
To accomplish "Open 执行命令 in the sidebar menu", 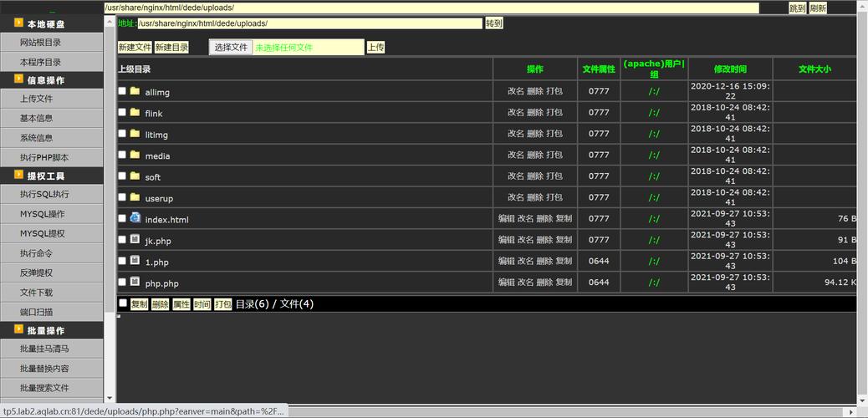I will click(x=37, y=253).
